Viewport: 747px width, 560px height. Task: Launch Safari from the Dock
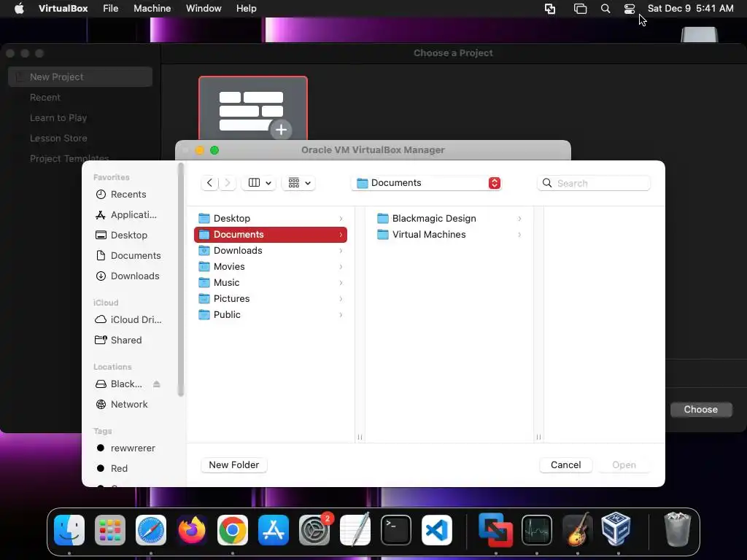(151, 530)
